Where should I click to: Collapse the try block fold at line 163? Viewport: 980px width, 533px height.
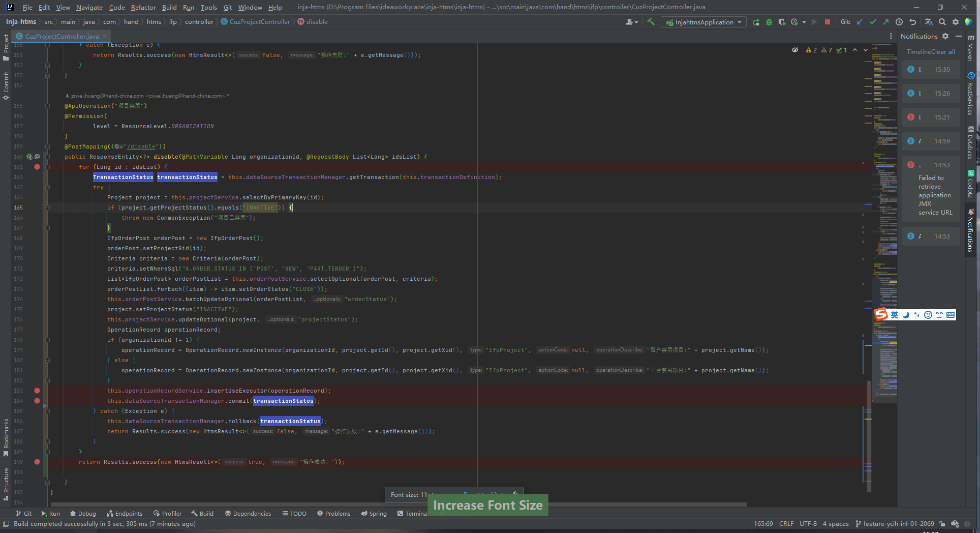coord(47,187)
